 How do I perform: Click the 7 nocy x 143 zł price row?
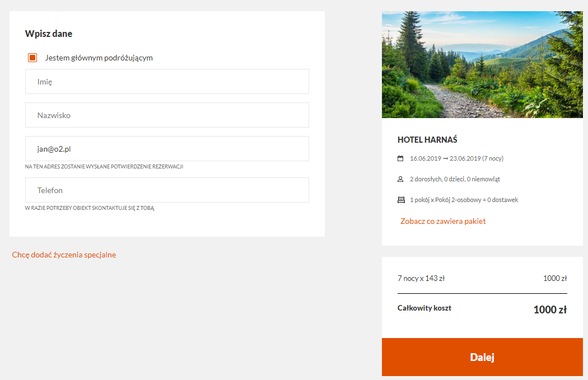482,279
